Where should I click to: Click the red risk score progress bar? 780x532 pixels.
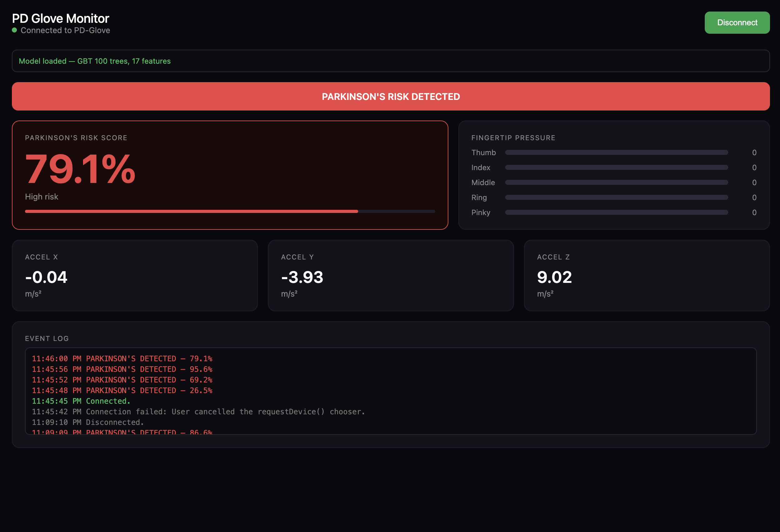tap(191, 211)
